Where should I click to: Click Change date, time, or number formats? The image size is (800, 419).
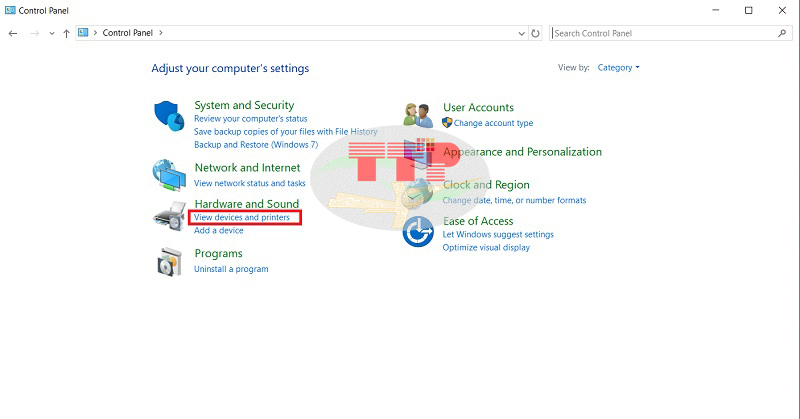514,200
